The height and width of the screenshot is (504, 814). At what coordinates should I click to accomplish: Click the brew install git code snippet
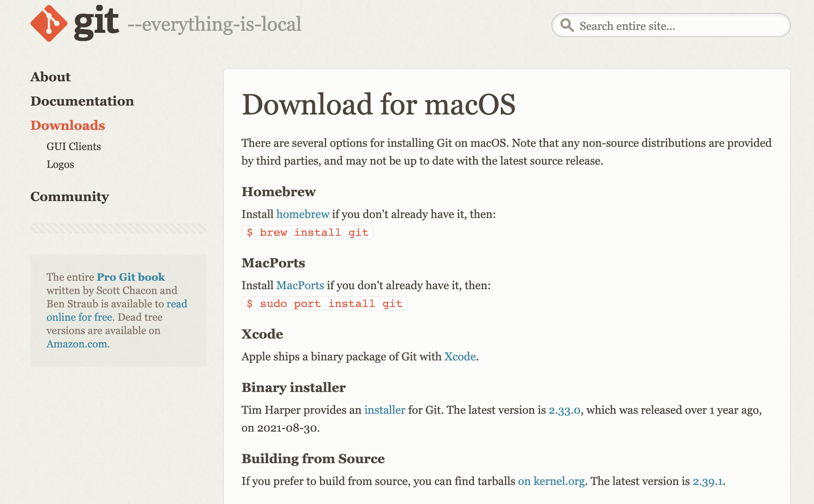[307, 232]
